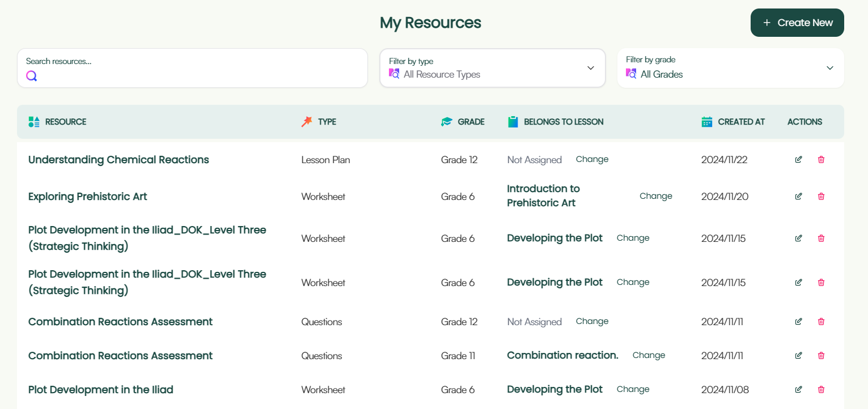Click the shapes icon beside RESOURCE header
Image resolution: width=868 pixels, height=409 pixels.
click(34, 122)
